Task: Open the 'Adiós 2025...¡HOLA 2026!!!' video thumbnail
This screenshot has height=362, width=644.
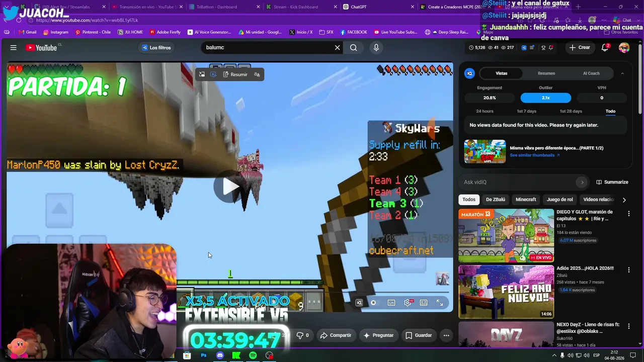Action: 506,292
